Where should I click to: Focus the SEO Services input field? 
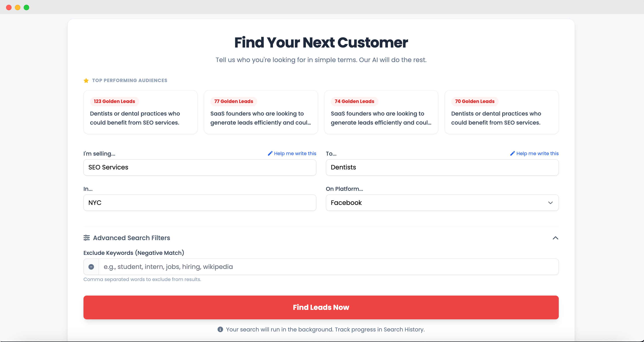pos(200,167)
